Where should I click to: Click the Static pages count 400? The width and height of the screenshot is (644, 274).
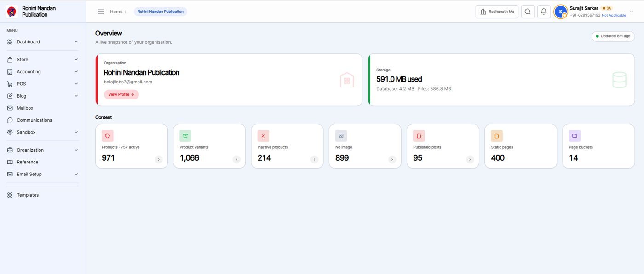[498, 158]
